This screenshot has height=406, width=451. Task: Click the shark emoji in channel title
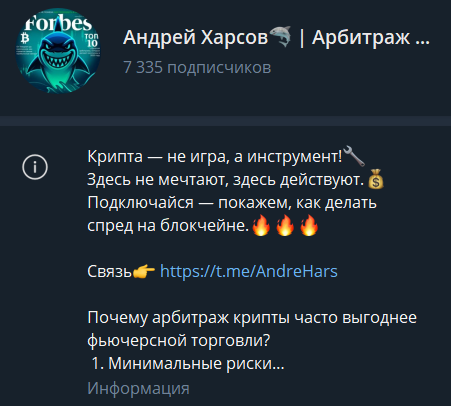click(280, 37)
